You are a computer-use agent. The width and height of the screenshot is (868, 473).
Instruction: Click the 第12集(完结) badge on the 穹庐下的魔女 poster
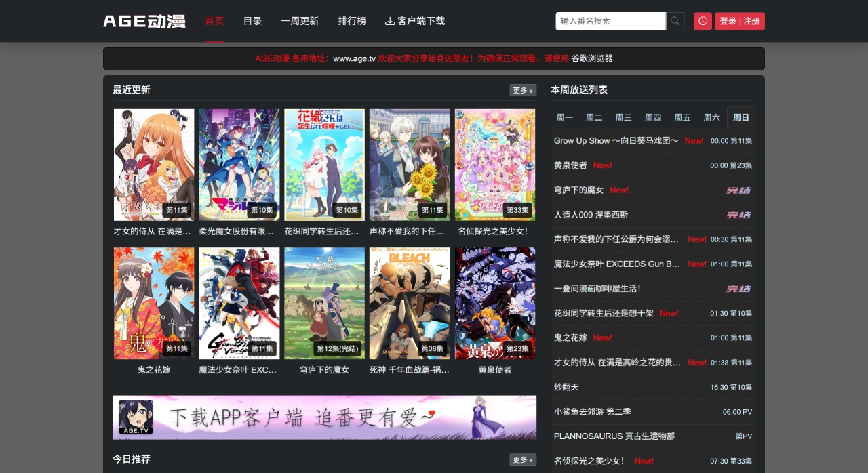(338, 348)
